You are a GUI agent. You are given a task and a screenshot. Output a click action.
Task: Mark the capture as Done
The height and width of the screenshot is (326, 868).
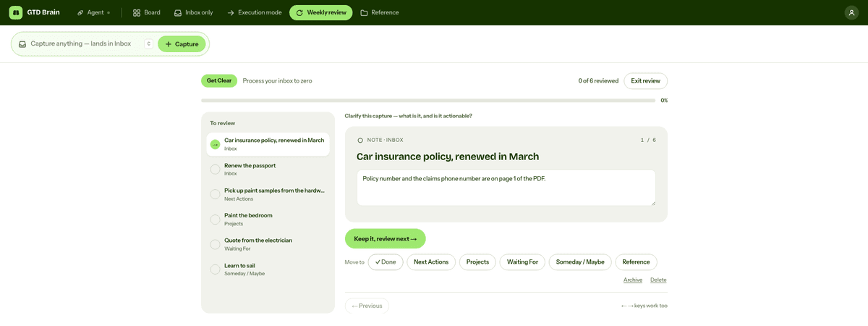click(386, 262)
